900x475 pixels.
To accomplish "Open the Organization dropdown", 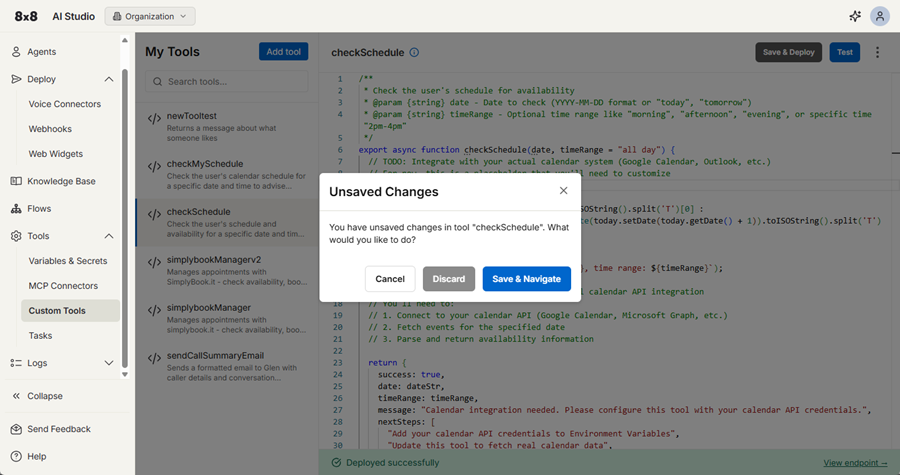I will coord(150,16).
